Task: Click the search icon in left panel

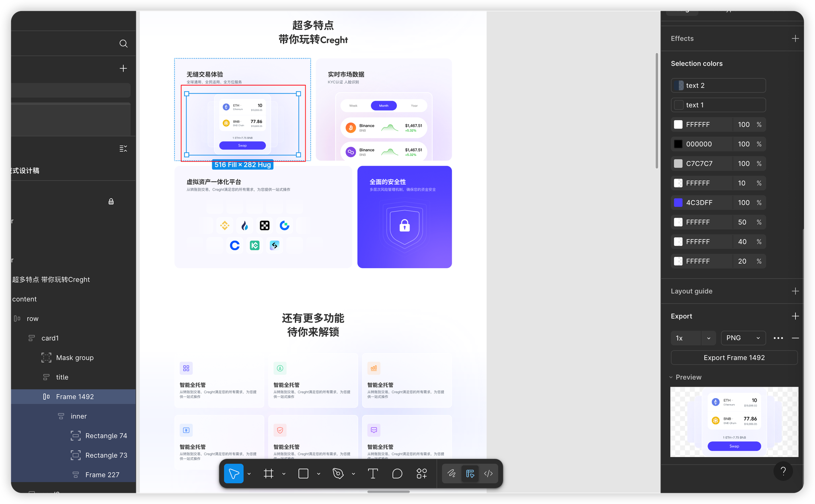Action: point(123,43)
